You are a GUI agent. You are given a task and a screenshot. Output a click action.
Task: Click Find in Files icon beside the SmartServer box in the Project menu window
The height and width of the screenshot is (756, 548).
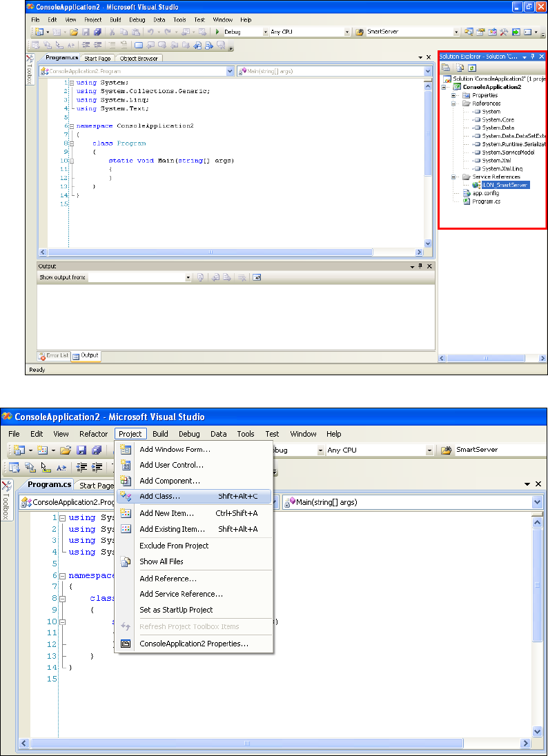coord(447,450)
